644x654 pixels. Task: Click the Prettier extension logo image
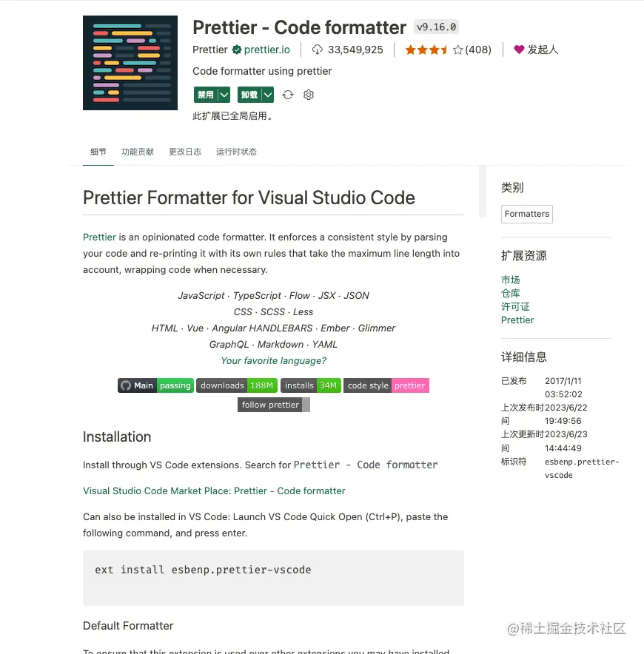tap(130, 63)
